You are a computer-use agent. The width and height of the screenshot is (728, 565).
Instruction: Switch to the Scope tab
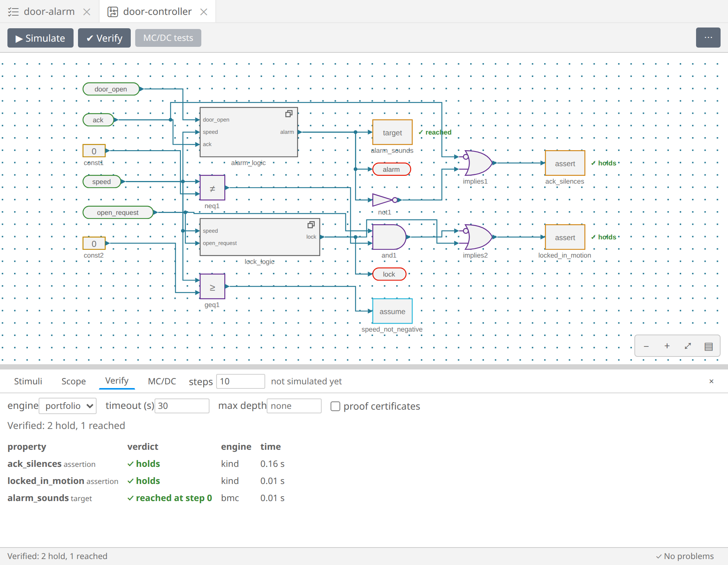pos(74,381)
